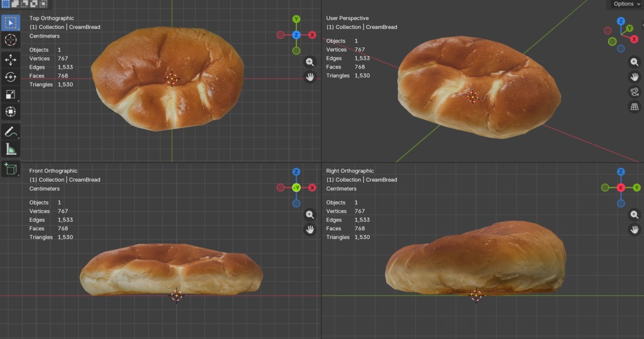
Task: Choose the Move tool
Action: pyautogui.click(x=11, y=60)
